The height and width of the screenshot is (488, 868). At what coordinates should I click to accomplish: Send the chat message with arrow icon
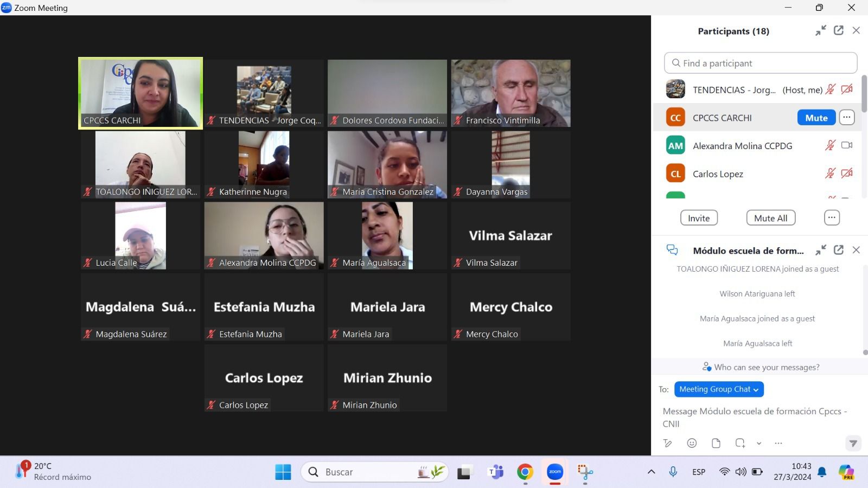[853, 443]
